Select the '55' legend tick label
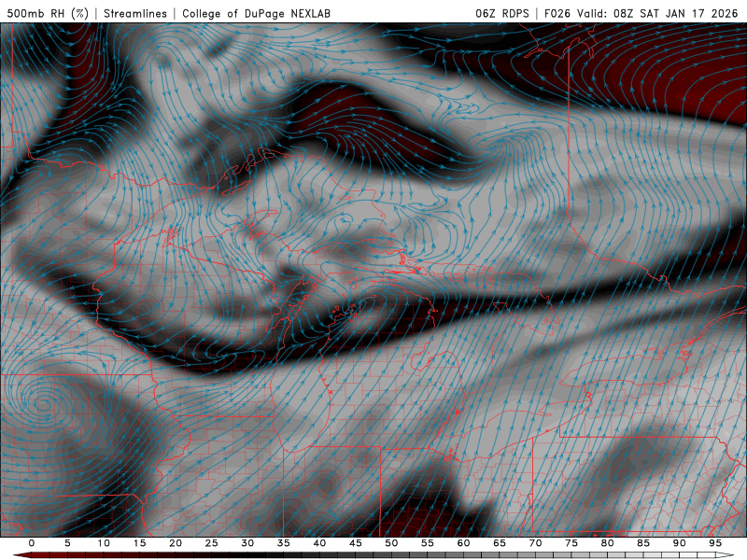747x560 pixels. (x=428, y=543)
